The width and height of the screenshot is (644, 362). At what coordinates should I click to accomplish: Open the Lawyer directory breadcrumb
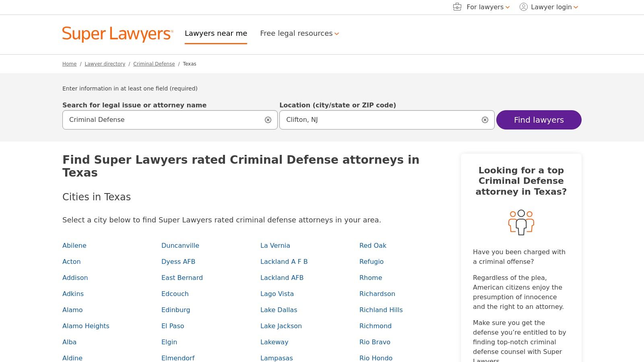click(105, 64)
